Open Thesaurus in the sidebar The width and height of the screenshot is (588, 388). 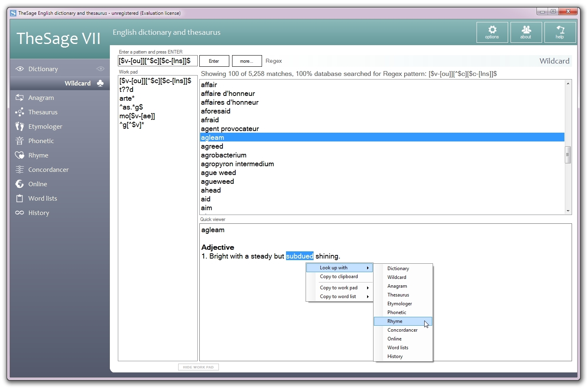click(60, 112)
